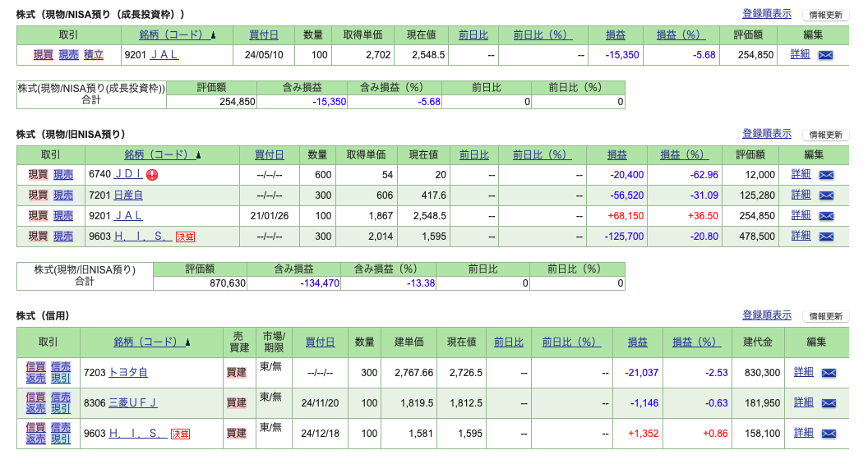
Task: Open the トヨタ自 stock name link
Action: click(128, 373)
